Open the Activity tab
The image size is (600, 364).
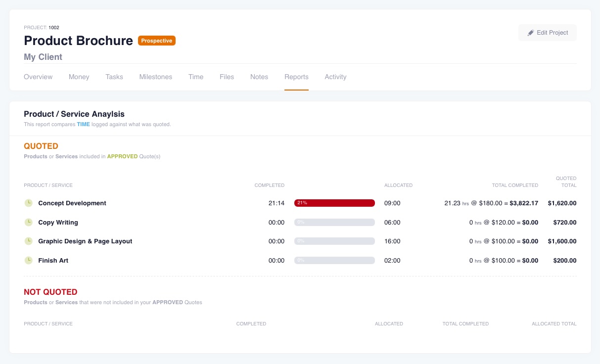(335, 77)
